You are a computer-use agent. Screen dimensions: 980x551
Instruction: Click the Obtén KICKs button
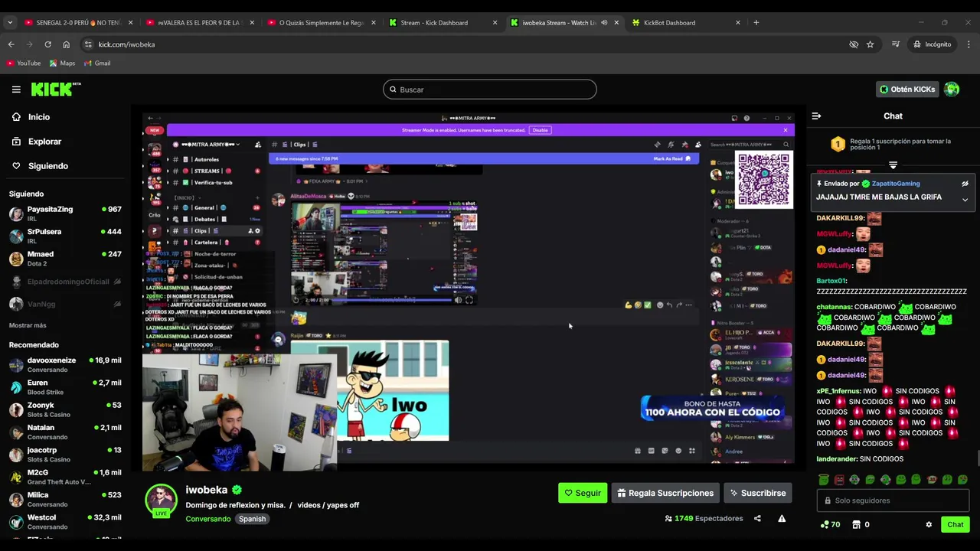pyautogui.click(x=907, y=90)
